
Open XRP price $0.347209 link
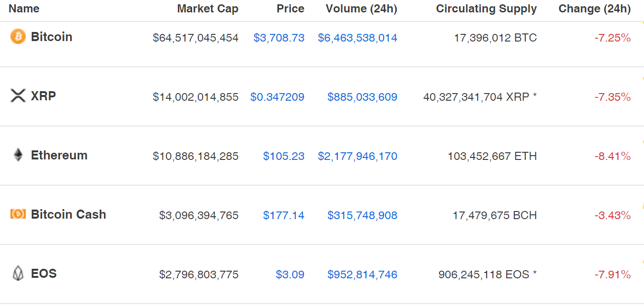[277, 97]
